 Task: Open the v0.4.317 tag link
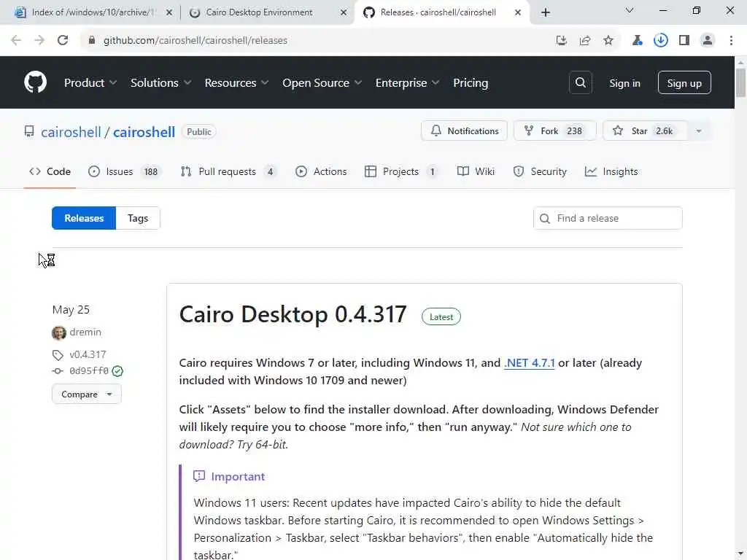tap(88, 355)
